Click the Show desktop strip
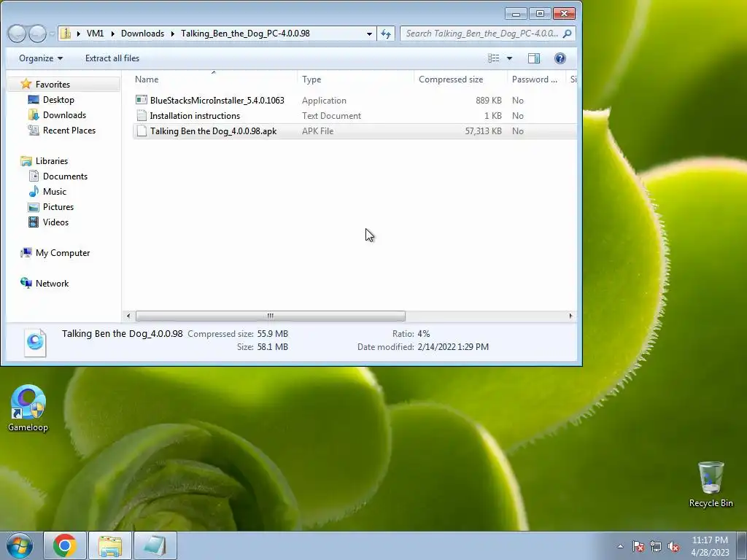747x560 pixels. tap(742, 545)
